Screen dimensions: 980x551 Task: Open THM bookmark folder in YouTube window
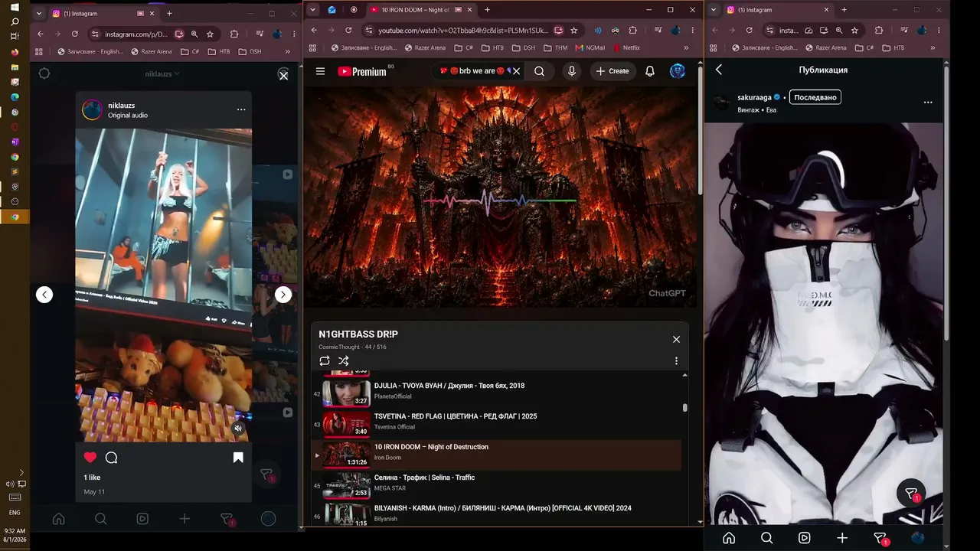point(556,47)
